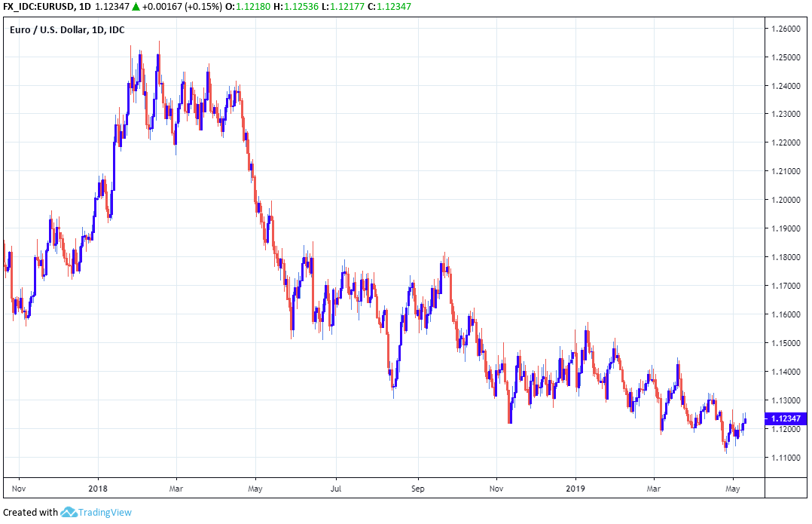The image size is (812, 524).
Task: Click the 1.26000 level on the price axis
Action: coord(785,29)
